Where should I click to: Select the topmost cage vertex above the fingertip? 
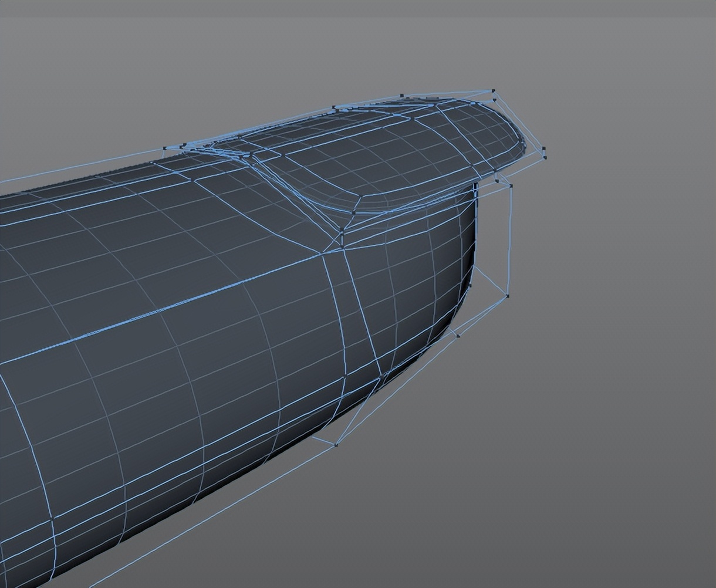click(493, 91)
